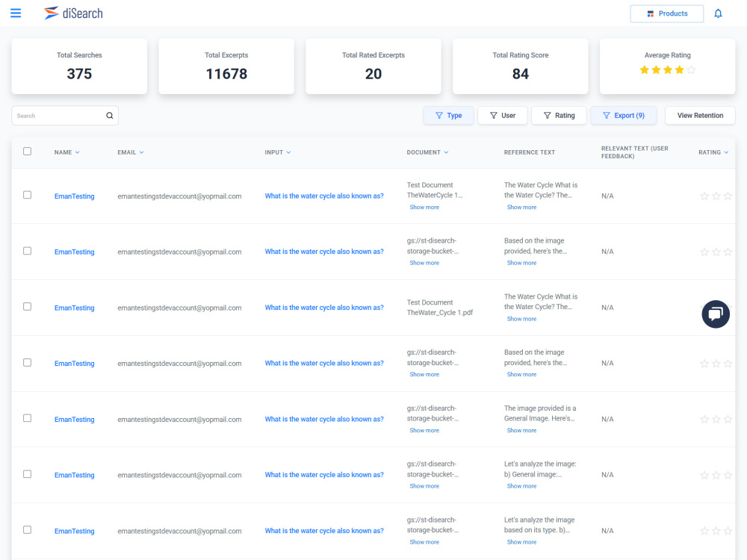Click second row's email address
The image size is (747, 560).
pyautogui.click(x=179, y=252)
